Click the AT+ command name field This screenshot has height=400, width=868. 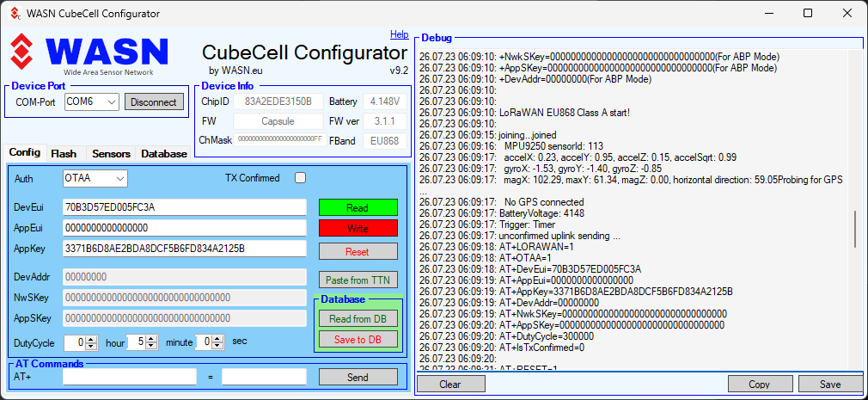pos(130,378)
